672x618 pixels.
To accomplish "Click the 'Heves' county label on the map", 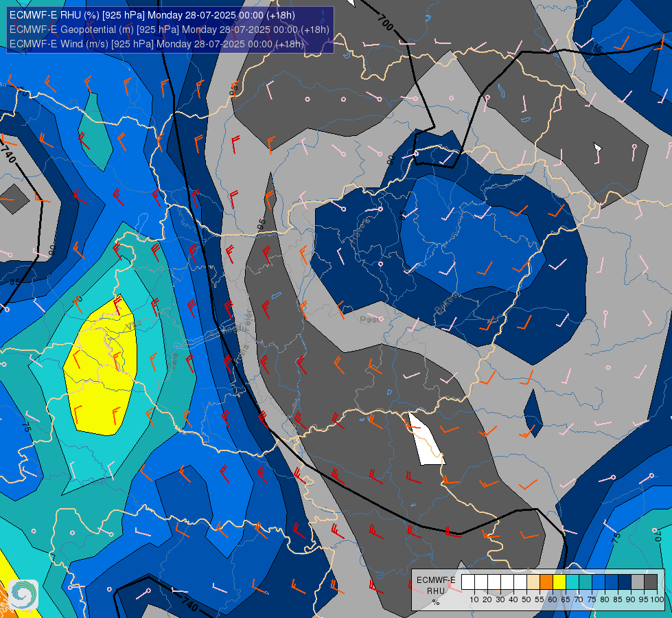I will tap(360, 230).
